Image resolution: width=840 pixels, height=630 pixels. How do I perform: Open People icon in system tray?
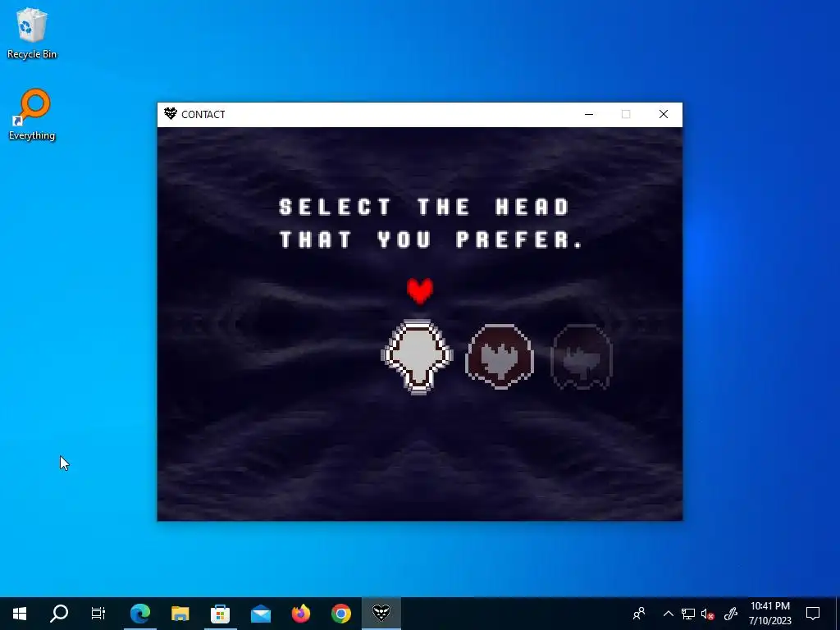point(639,614)
